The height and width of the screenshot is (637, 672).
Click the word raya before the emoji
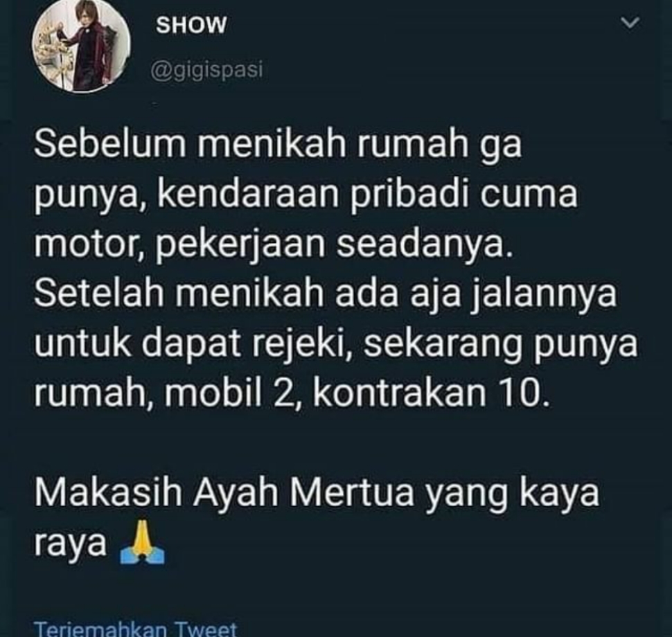70,545
